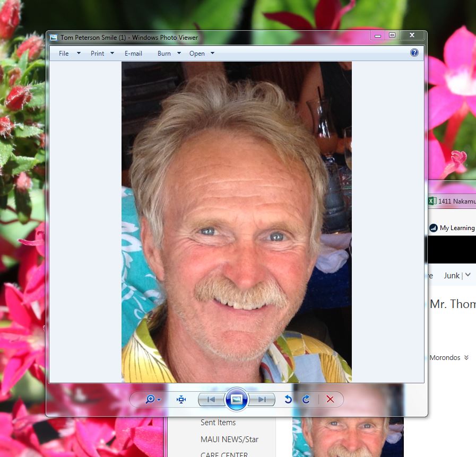Click E-mail in the toolbar
This screenshot has height=457, width=476.
click(133, 54)
